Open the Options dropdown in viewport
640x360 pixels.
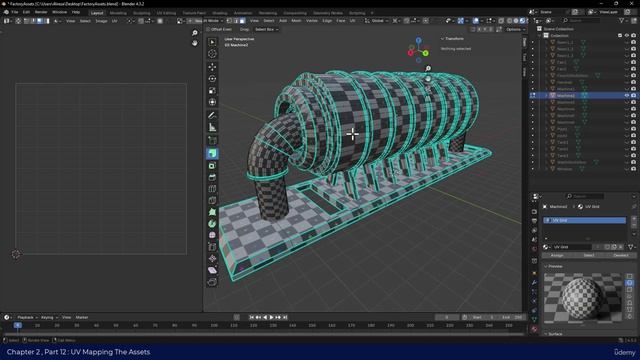click(515, 29)
